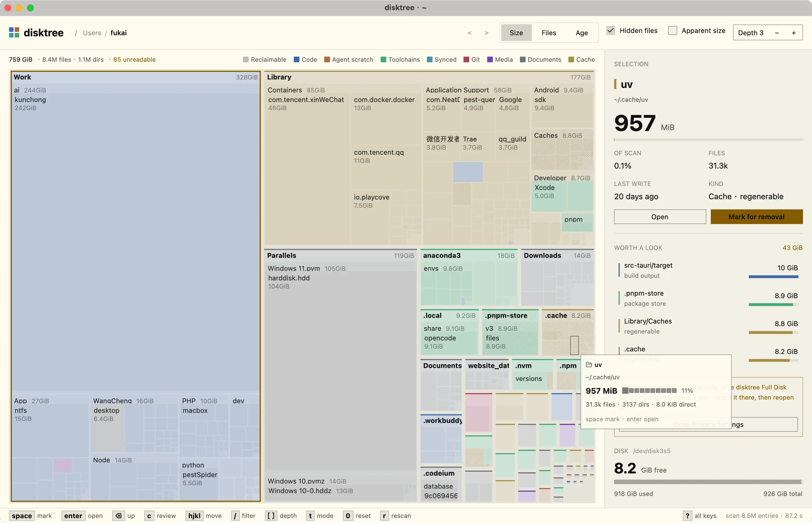Click the c review shortcut key
812x523 pixels.
pos(149,515)
